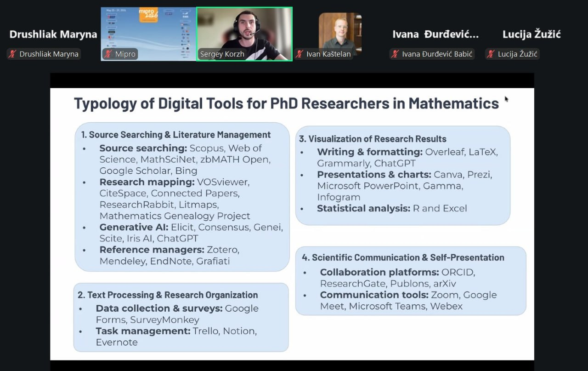Click the word 'ORCID'

458,272
